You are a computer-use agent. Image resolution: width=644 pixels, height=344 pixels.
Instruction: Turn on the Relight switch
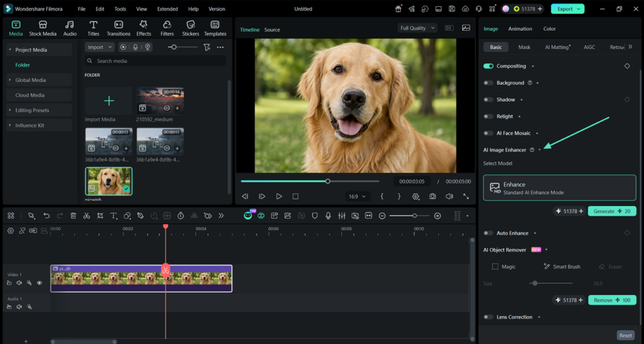488,116
